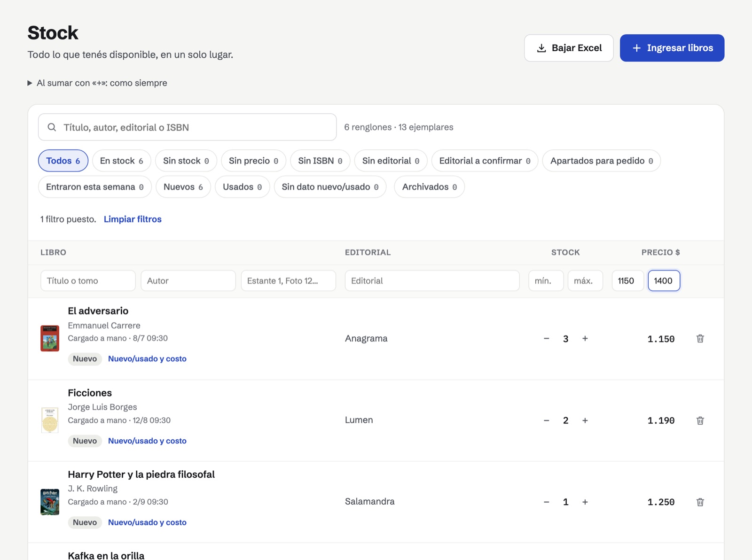
Task: Increase El adversario stock with plus
Action: point(585,339)
